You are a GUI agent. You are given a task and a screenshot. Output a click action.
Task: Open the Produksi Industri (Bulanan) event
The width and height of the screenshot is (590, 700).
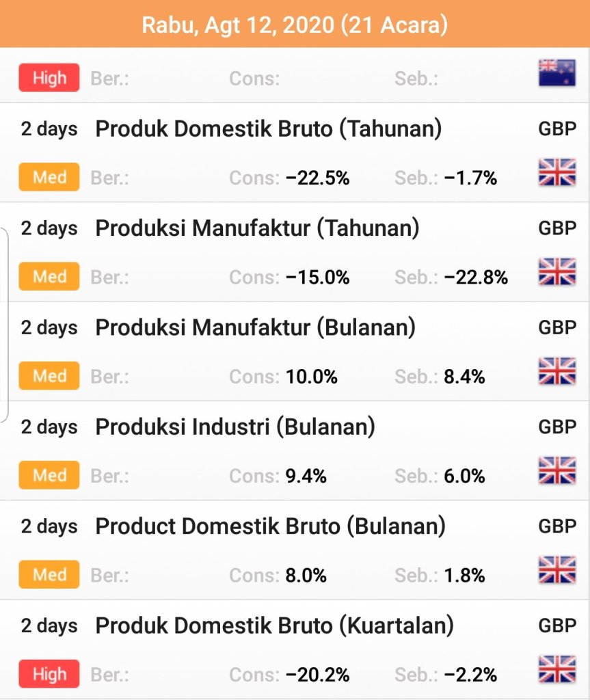click(235, 427)
